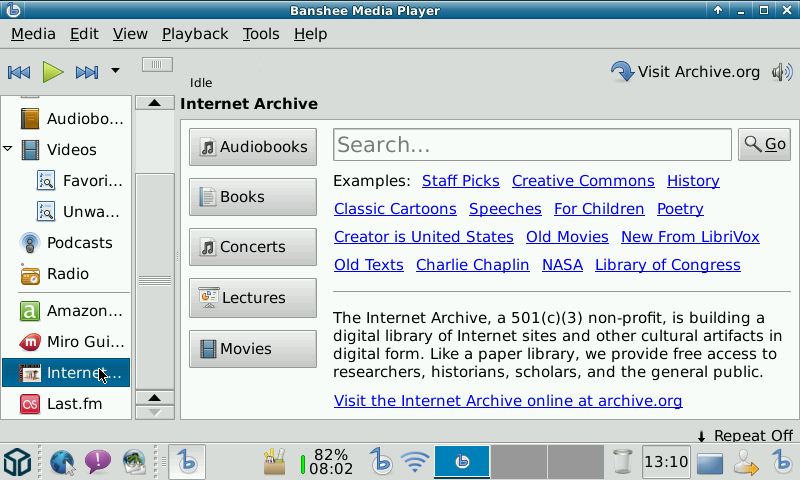Open the Tools menu
This screenshot has width=800, height=480.
(x=261, y=34)
